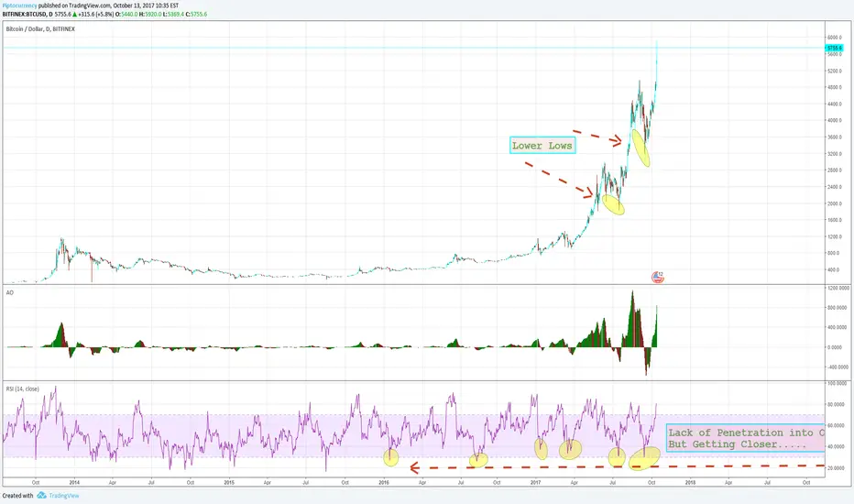Click the 1200.0000 AO axis label
The width and height of the screenshot is (854, 504).
[x=838, y=288]
